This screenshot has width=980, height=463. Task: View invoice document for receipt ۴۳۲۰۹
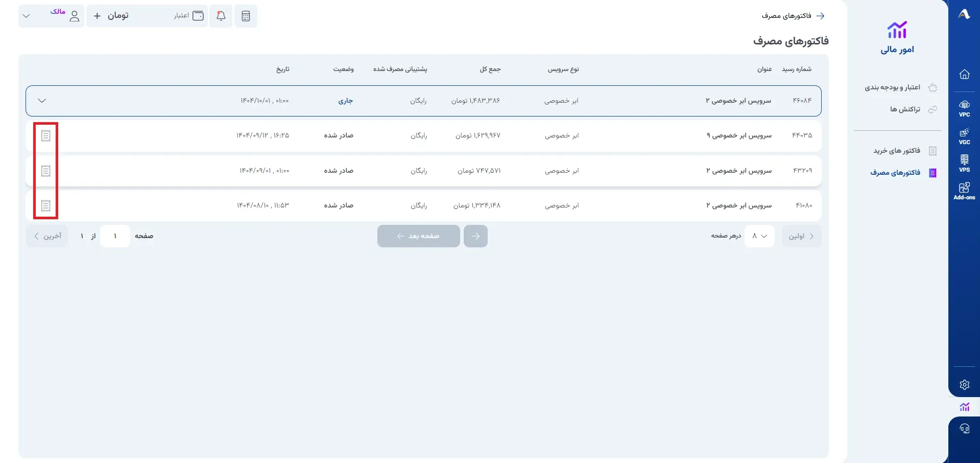point(46,171)
